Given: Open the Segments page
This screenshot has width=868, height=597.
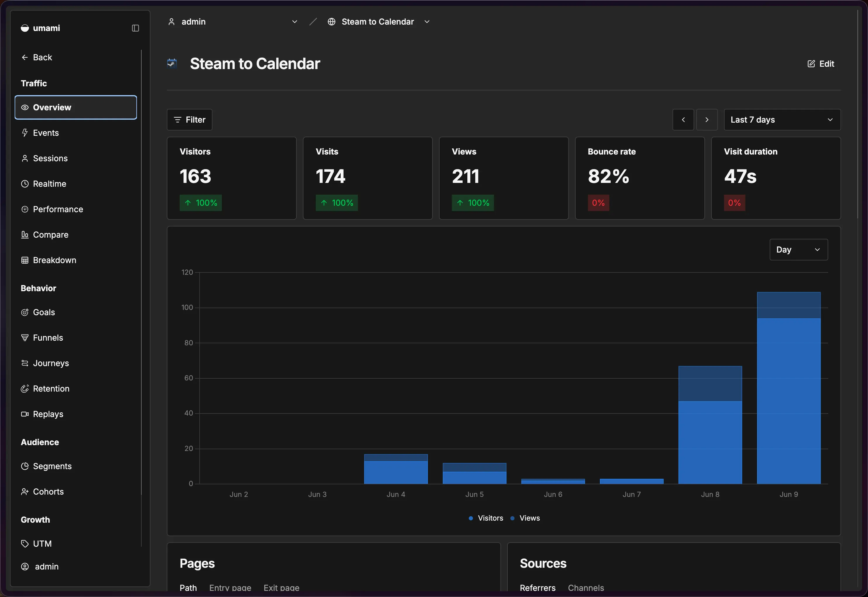Looking at the screenshot, I should (x=76, y=466).
